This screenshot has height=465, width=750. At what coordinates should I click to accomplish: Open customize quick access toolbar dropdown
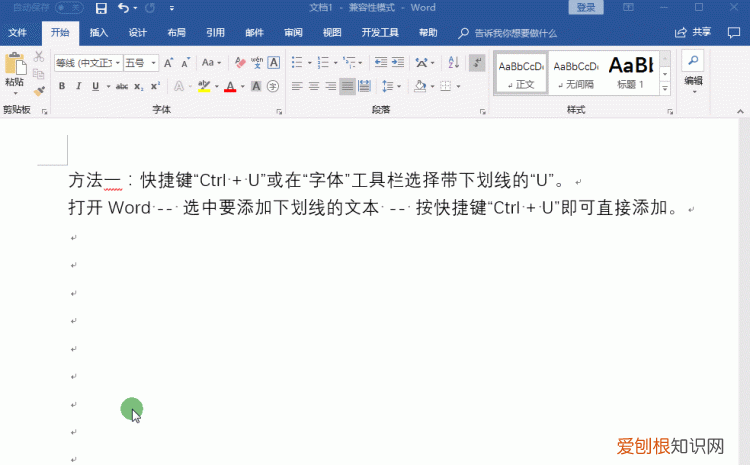[172, 8]
